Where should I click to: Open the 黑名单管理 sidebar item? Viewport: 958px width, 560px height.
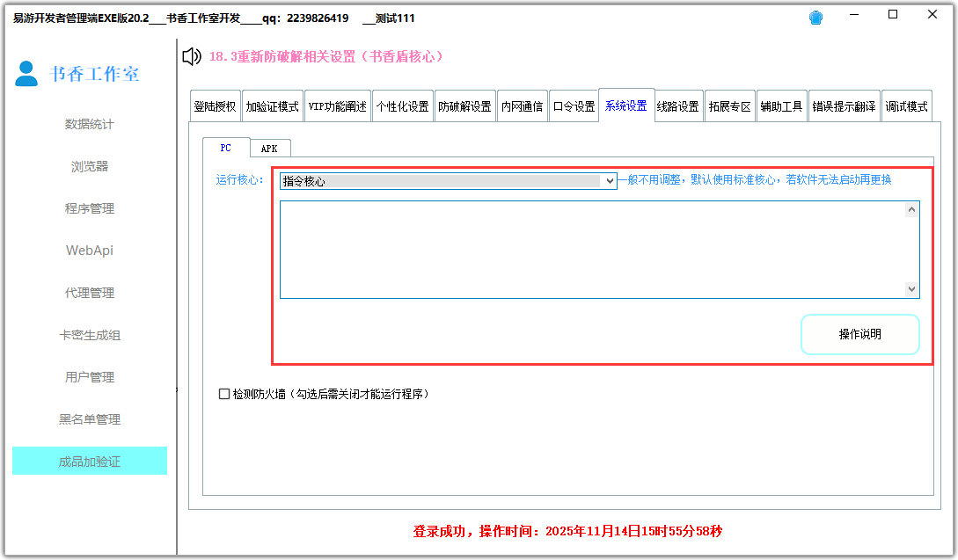(89, 419)
